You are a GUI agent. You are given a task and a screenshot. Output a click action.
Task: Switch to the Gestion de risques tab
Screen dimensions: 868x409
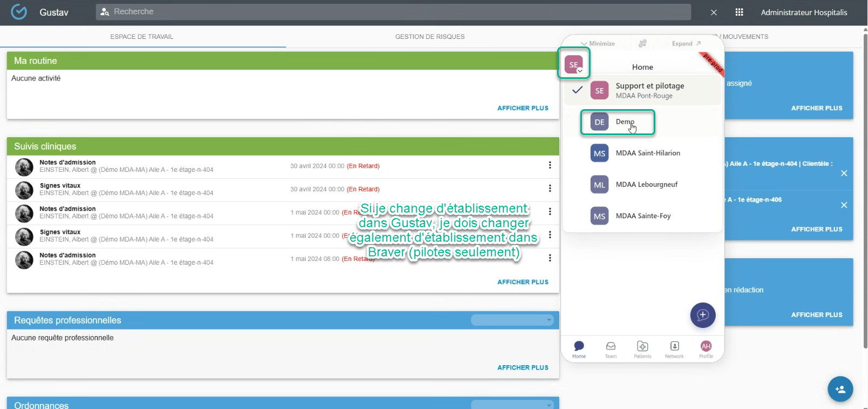click(x=430, y=37)
